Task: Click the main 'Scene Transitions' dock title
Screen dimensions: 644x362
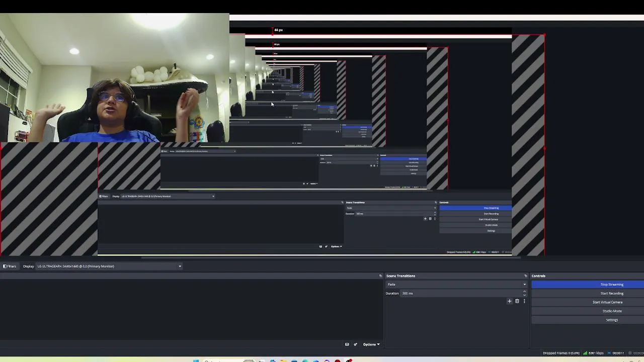Action: pyautogui.click(x=400, y=276)
